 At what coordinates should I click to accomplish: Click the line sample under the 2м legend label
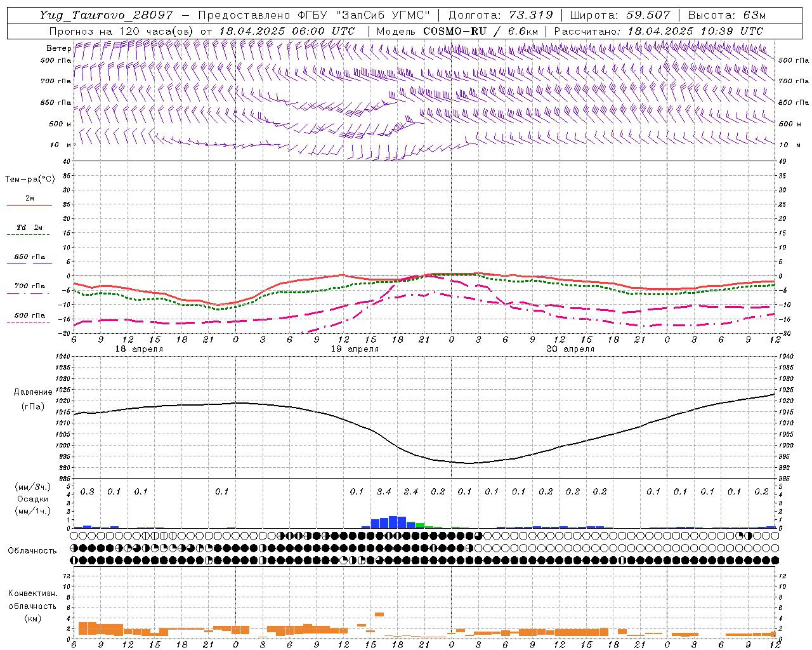click(29, 205)
